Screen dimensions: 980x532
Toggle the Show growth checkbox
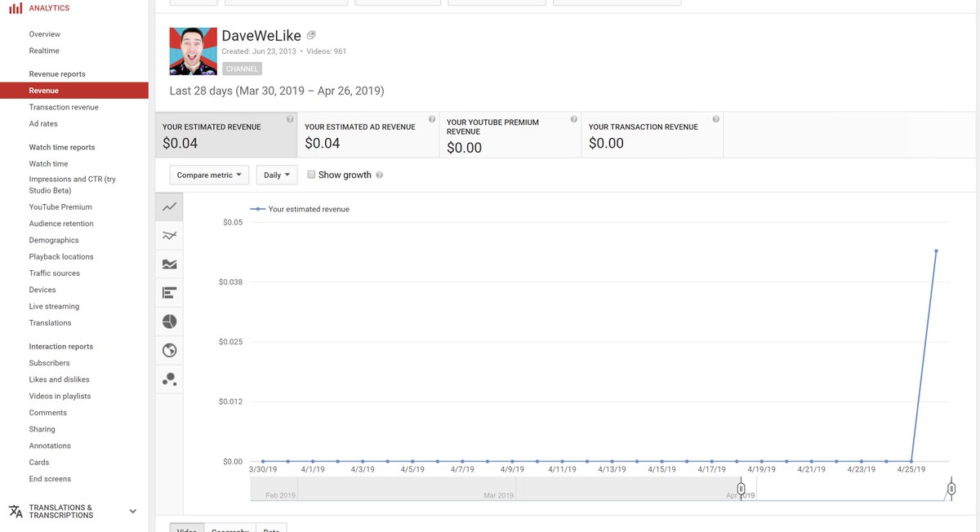pyautogui.click(x=311, y=175)
